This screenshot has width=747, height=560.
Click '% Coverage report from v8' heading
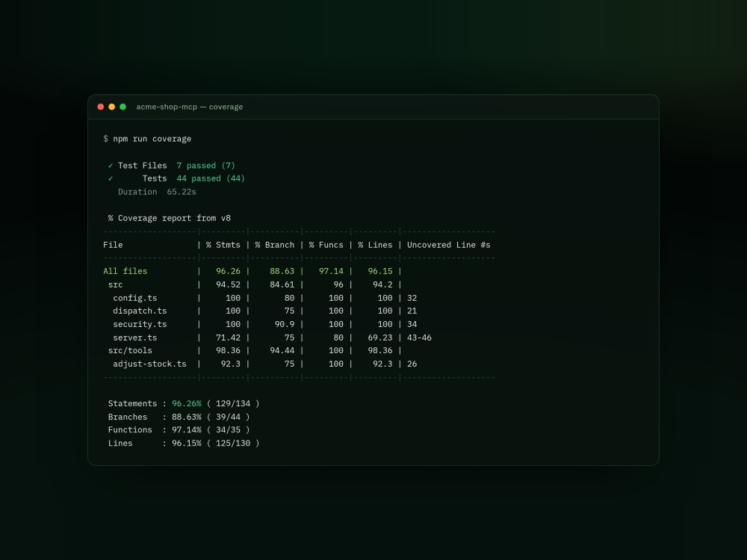click(x=169, y=218)
